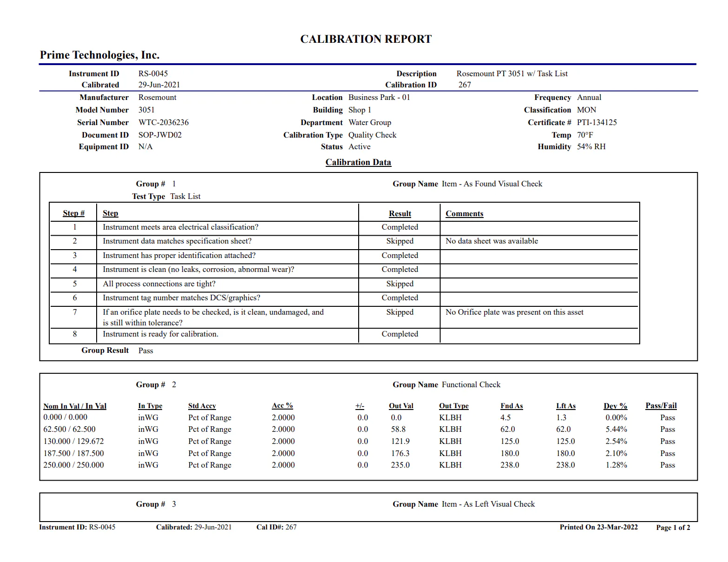Click the 'No Orifice plate was present' comment
Viewport: 728px width, 562px height.
(x=514, y=312)
